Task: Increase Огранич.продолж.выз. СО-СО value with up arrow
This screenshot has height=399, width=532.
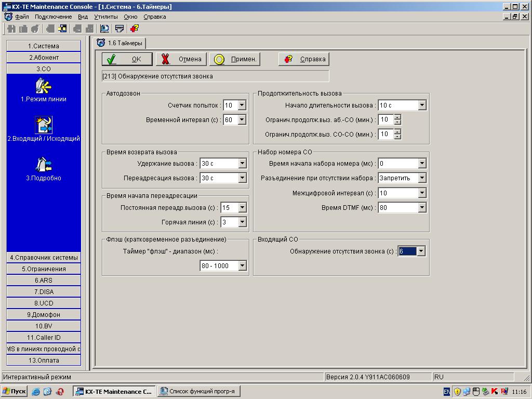Action: click(x=397, y=131)
